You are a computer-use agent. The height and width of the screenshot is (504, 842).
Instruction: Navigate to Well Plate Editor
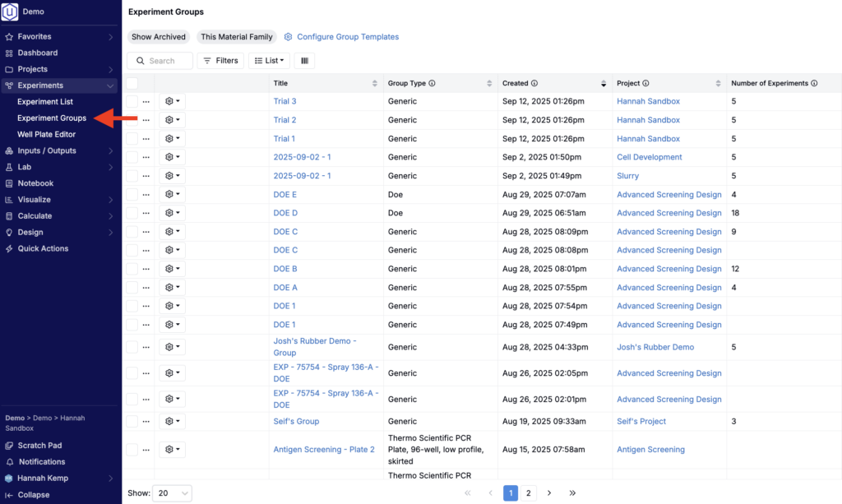(46, 134)
